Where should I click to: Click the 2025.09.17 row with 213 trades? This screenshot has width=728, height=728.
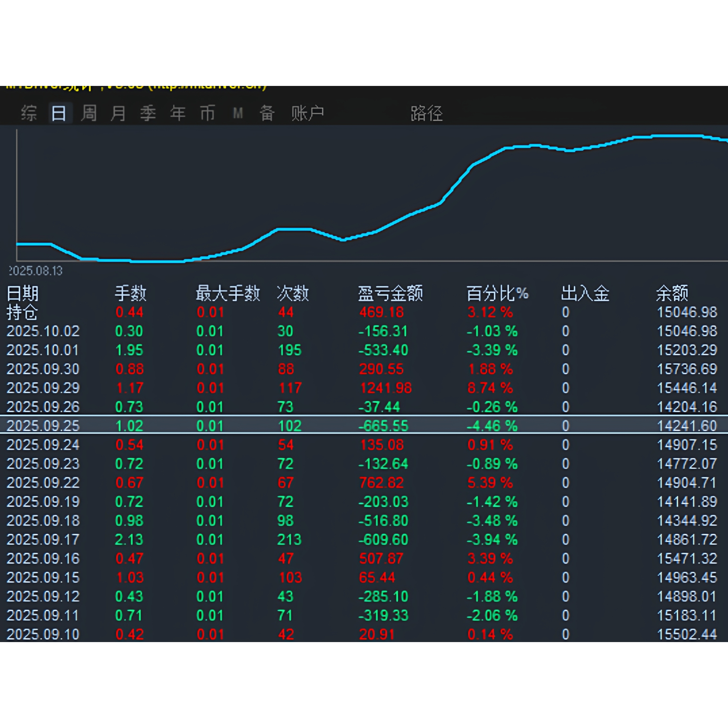tap(43, 540)
